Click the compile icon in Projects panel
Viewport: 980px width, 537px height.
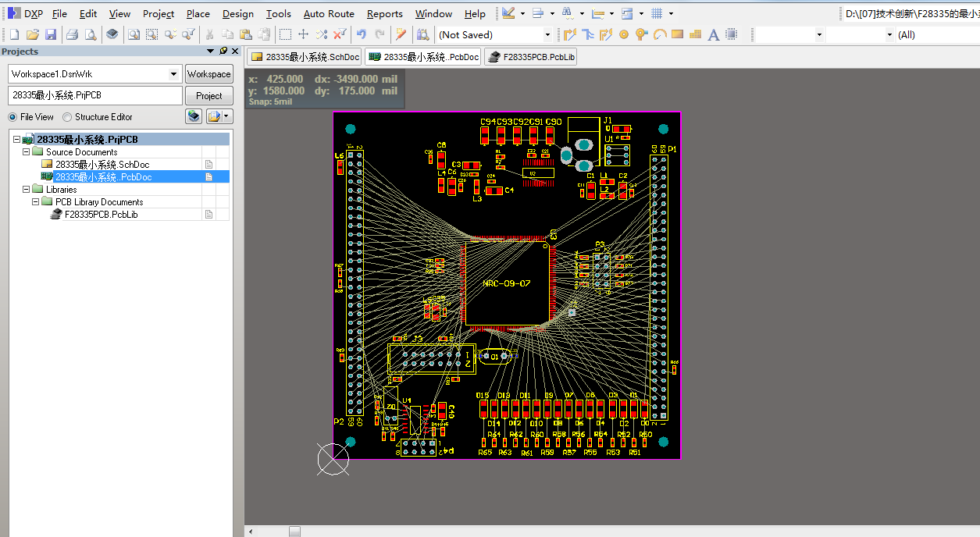click(194, 116)
